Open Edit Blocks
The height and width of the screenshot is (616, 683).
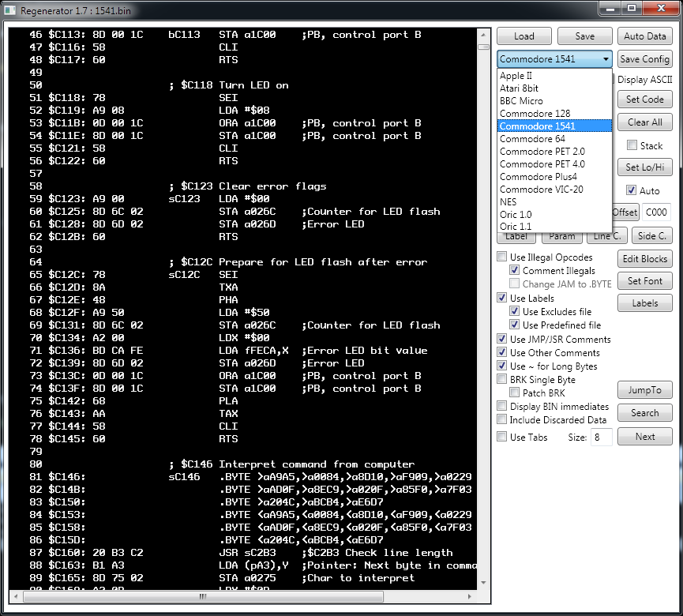644,259
